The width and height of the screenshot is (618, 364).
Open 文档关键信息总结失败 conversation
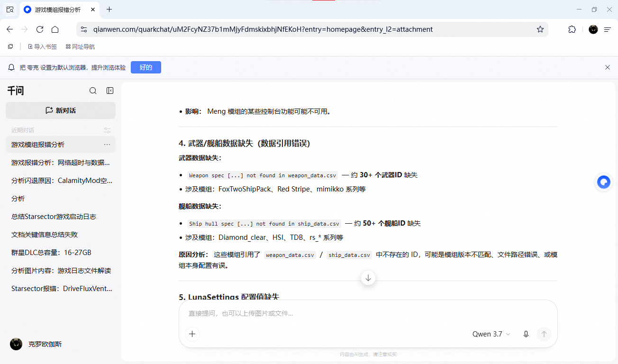61,235
